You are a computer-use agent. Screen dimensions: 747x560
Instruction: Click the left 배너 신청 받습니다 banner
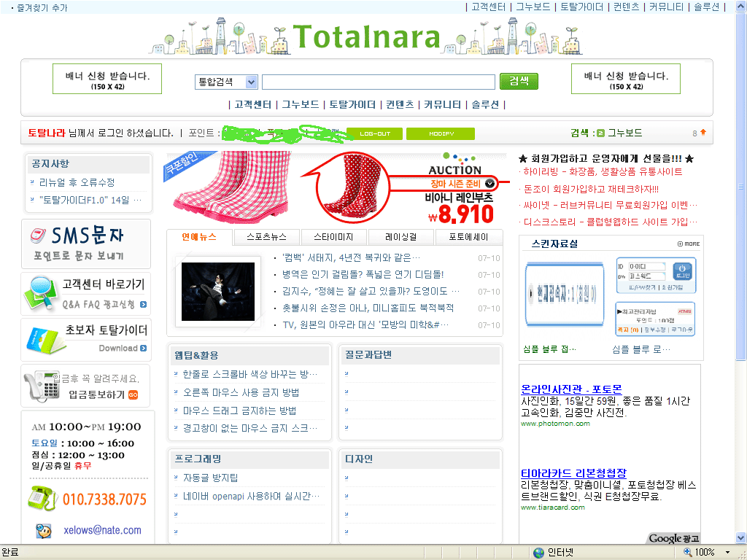pos(107,79)
